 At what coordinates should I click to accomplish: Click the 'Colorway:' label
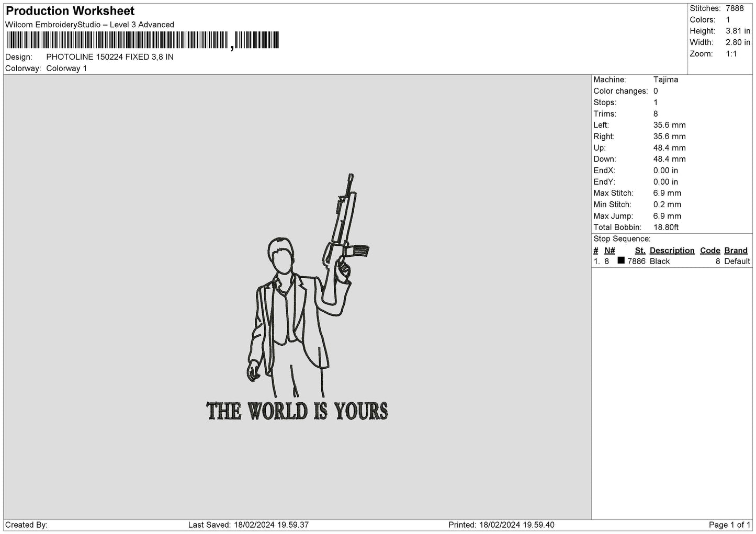(23, 69)
